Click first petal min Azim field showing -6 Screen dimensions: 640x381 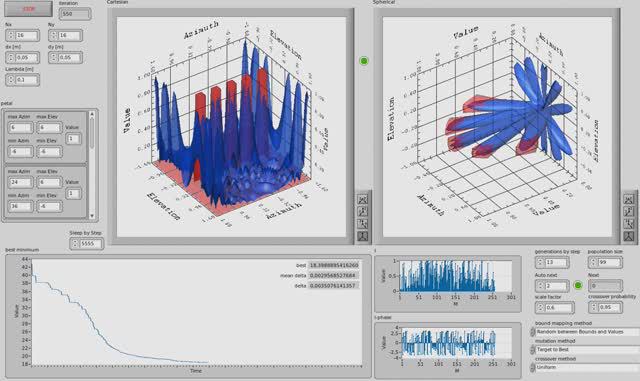[x=20, y=152]
